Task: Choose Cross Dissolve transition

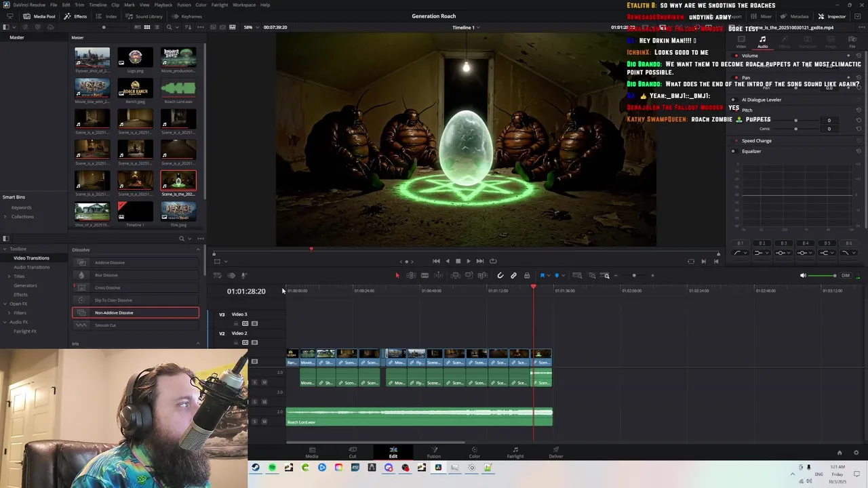Action: [136, 287]
